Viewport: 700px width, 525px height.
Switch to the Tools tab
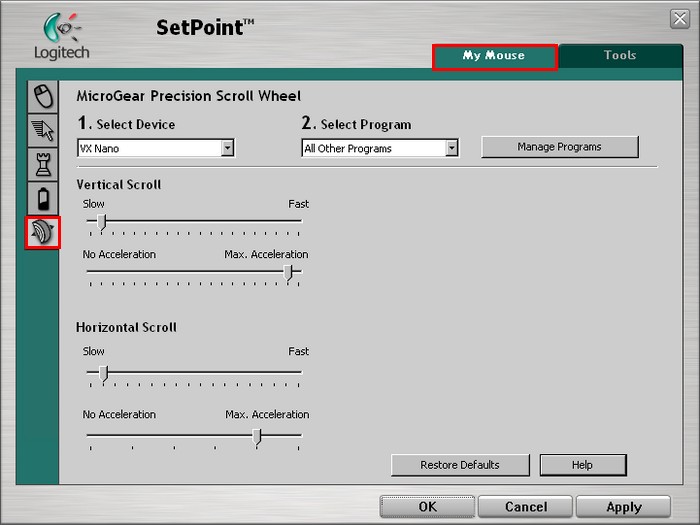click(x=620, y=56)
